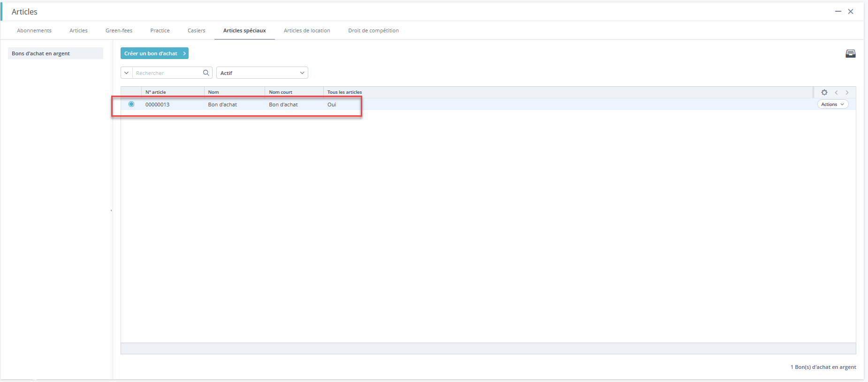Image resolution: width=868 pixels, height=382 pixels.
Task: Click the Oui value in the row
Action: click(x=332, y=105)
